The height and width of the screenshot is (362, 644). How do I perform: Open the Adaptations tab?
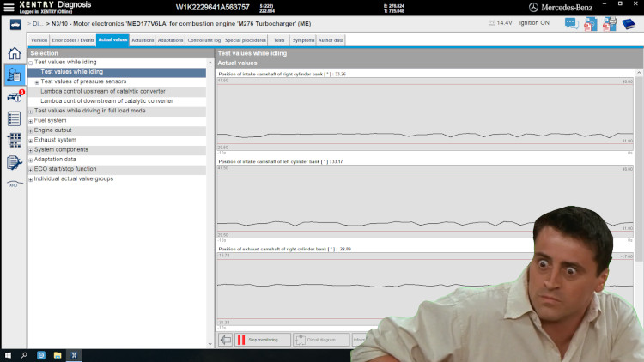[170, 39]
